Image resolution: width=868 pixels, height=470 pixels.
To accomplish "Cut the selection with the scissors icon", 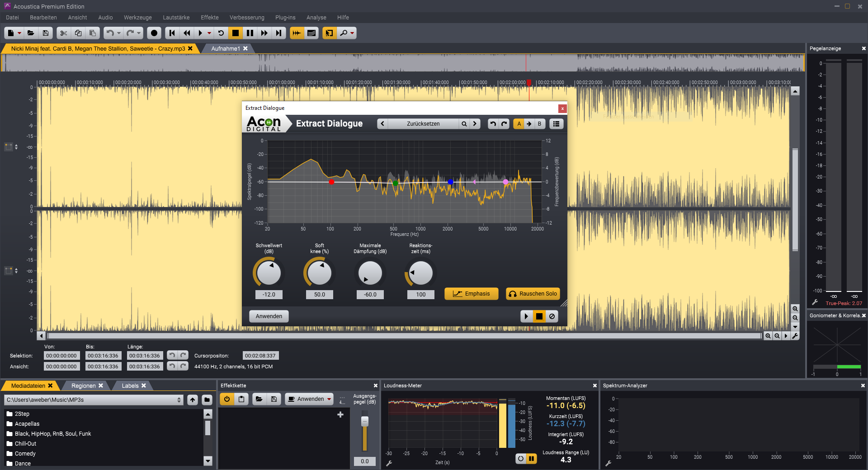I will [x=64, y=33].
